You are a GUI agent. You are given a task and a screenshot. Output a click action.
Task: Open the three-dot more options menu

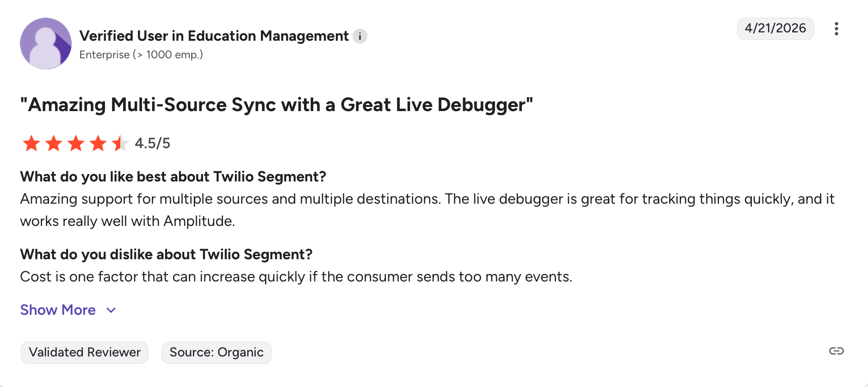pyautogui.click(x=836, y=29)
